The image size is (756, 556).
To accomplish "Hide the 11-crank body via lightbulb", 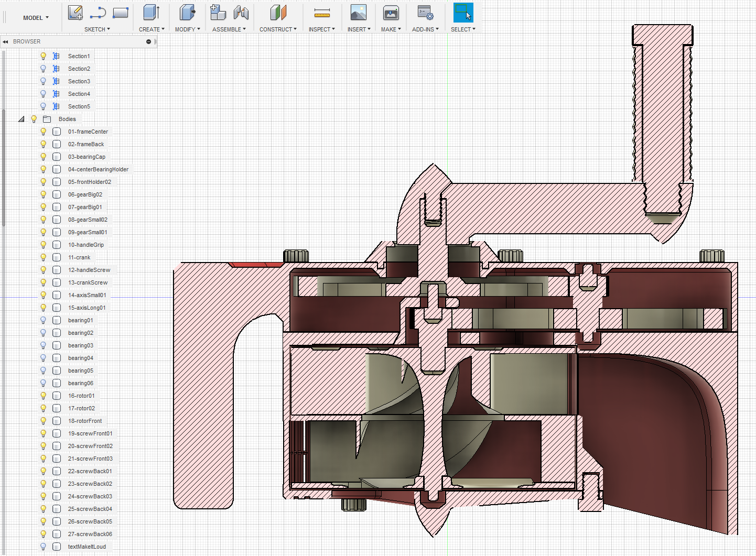I will [x=44, y=257].
